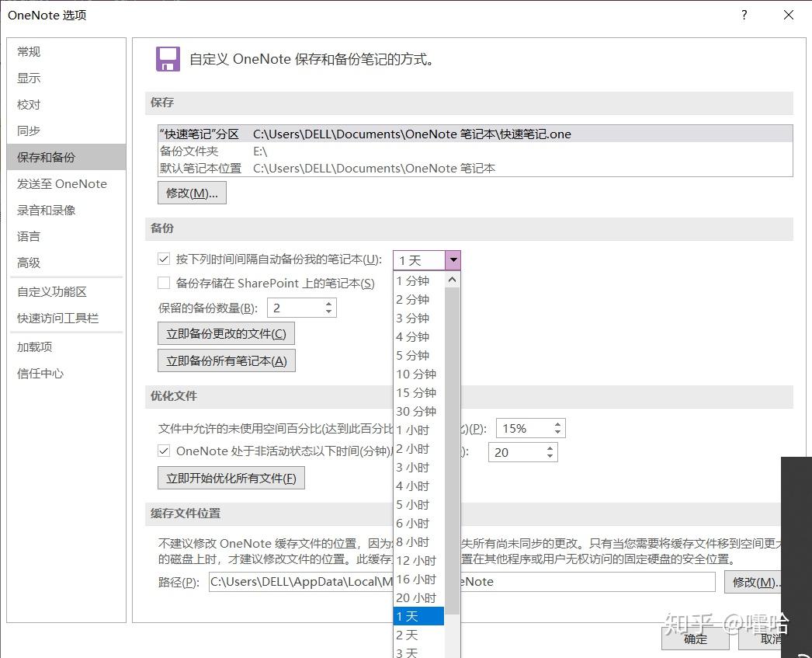This screenshot has height=658, width=812.
Task: Switch to the 校对 category
Action: pyautogui.click(x=66, y=105)
